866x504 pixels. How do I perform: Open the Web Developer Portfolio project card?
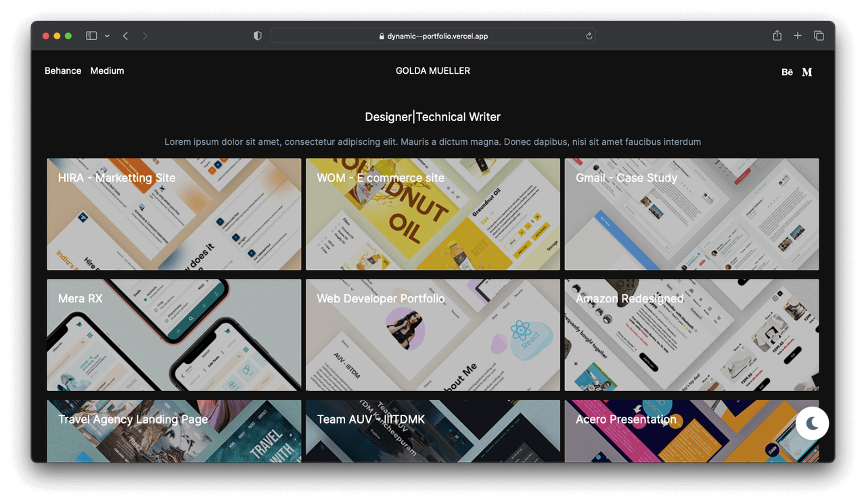click(x=433, y=335)
